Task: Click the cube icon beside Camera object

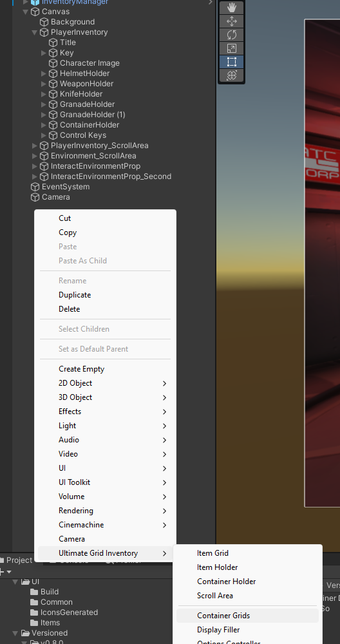Action: [x=35, y=197]
